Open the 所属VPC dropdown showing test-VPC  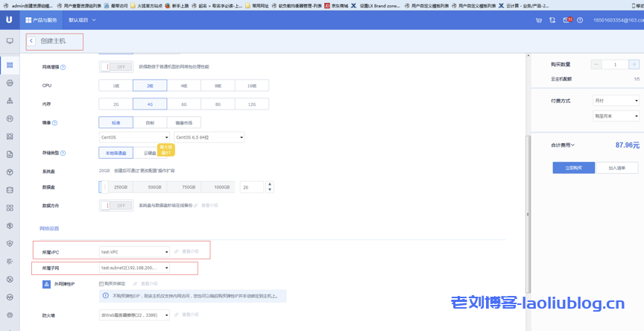[134, 252]
